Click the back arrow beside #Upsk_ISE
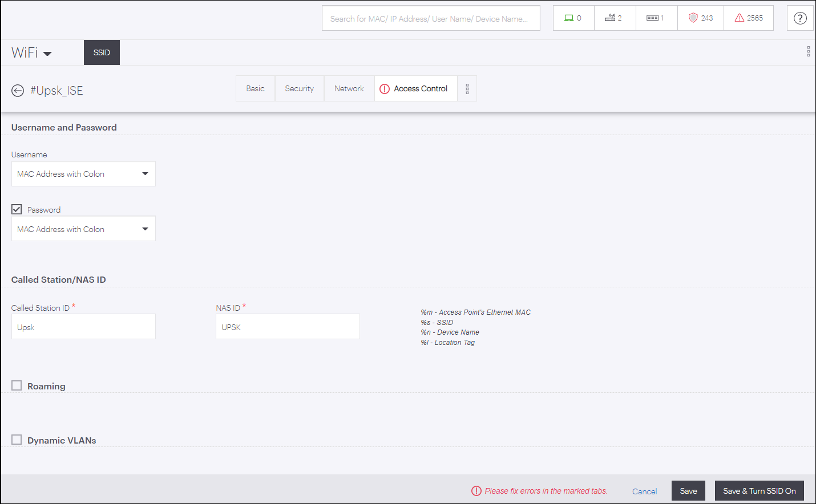Screen dimensions: 816x504 pyautogui.click(x=18, y=91)
